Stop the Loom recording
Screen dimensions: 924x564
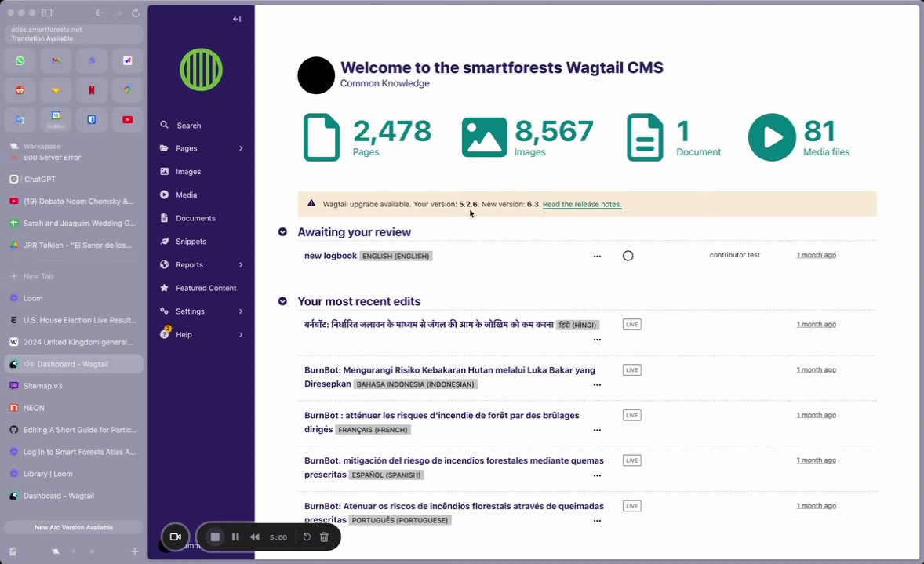pos(215,537)
